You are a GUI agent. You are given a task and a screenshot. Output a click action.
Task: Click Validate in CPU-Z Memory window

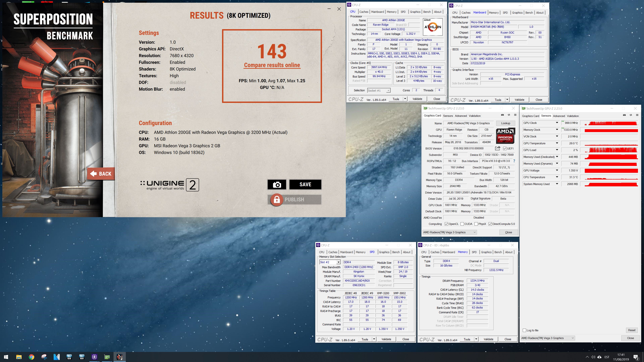pyautogui.click(x=488, y=339)
